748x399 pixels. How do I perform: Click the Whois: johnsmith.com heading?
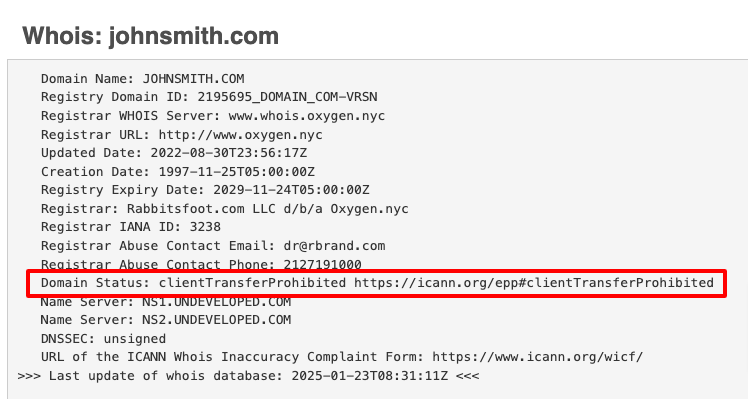[x=150, y=36]
